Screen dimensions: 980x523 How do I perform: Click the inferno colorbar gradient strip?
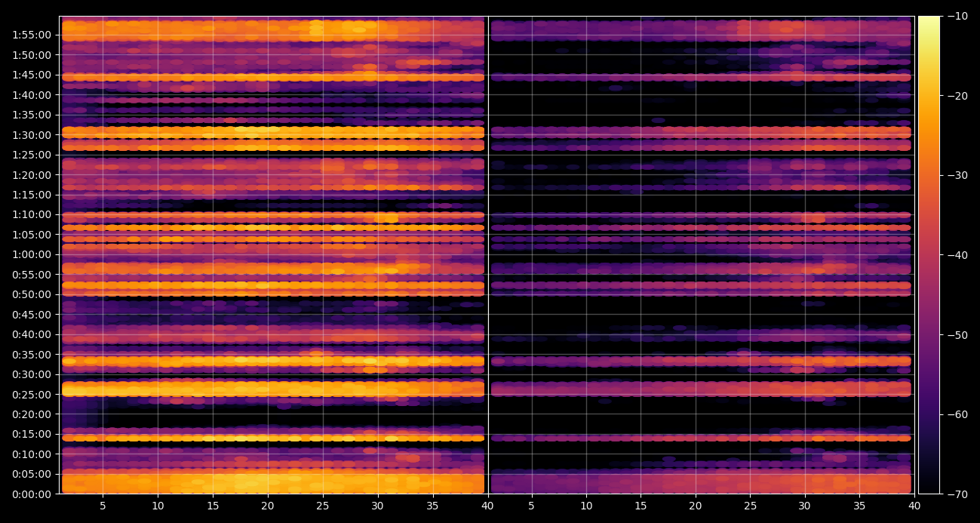[x=929, y=255]
